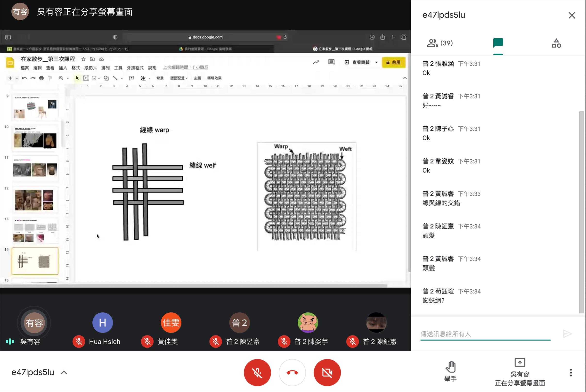Select 吳有容 participant avatar tile
This screenshot has height=392, width=586.
coord(34,323)
